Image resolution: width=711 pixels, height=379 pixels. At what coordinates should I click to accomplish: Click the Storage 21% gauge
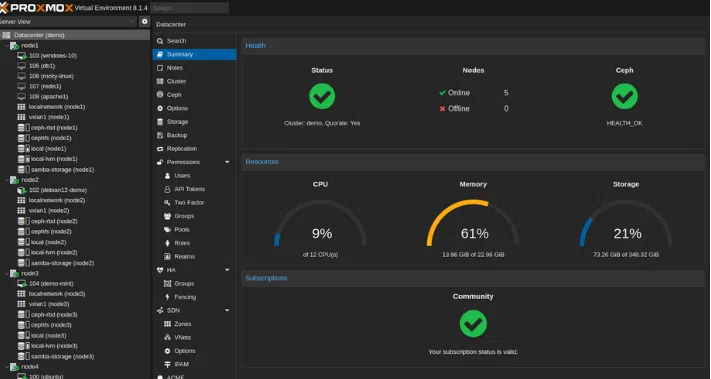[626, 224]
